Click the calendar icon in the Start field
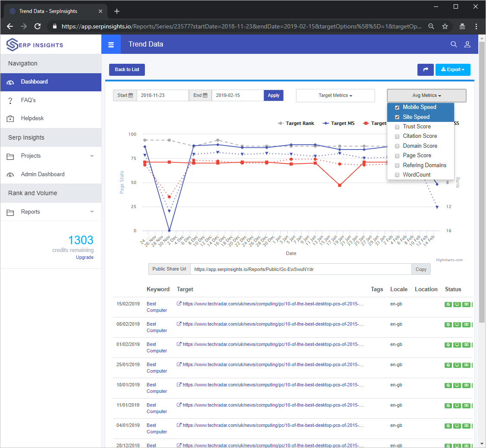 [x=131, y=95]
